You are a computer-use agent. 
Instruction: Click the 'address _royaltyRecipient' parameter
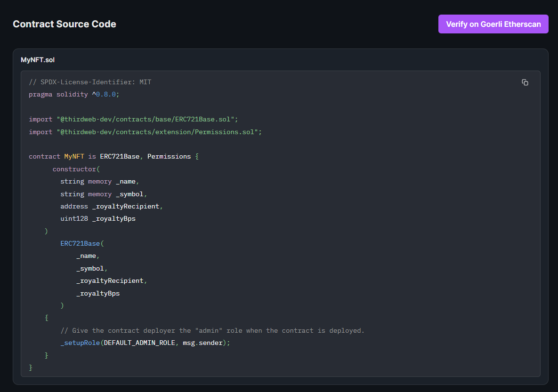tap(112, 206)
